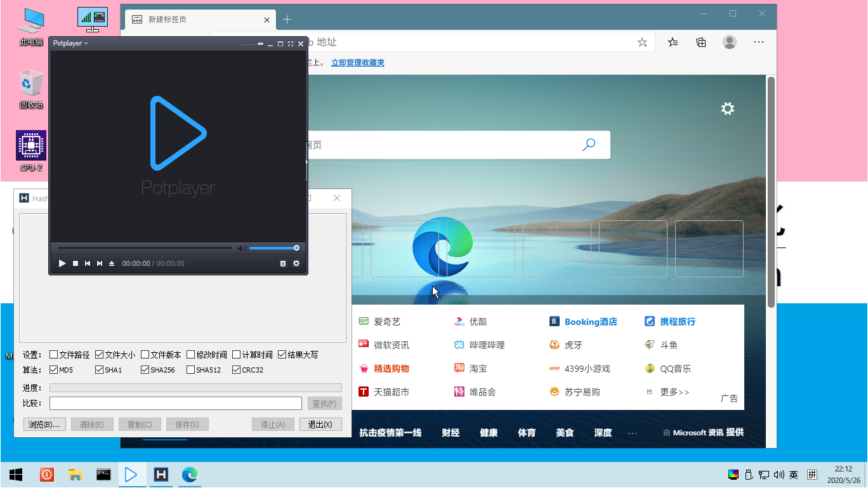Open Windows Start menu
The width and height of the screenshot is (868, 488).
(x=16, y=475)
